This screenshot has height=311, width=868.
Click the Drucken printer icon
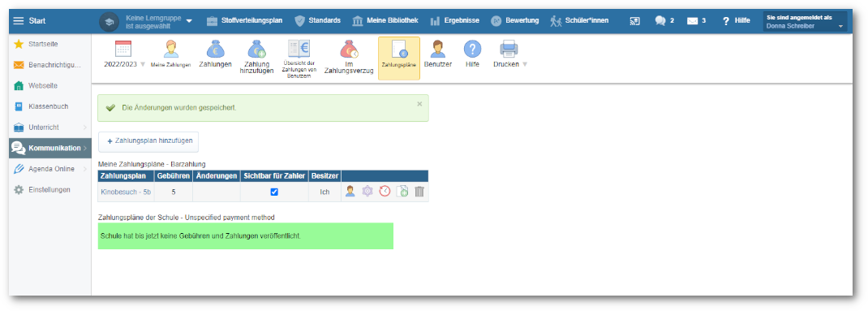pos(508,49)
